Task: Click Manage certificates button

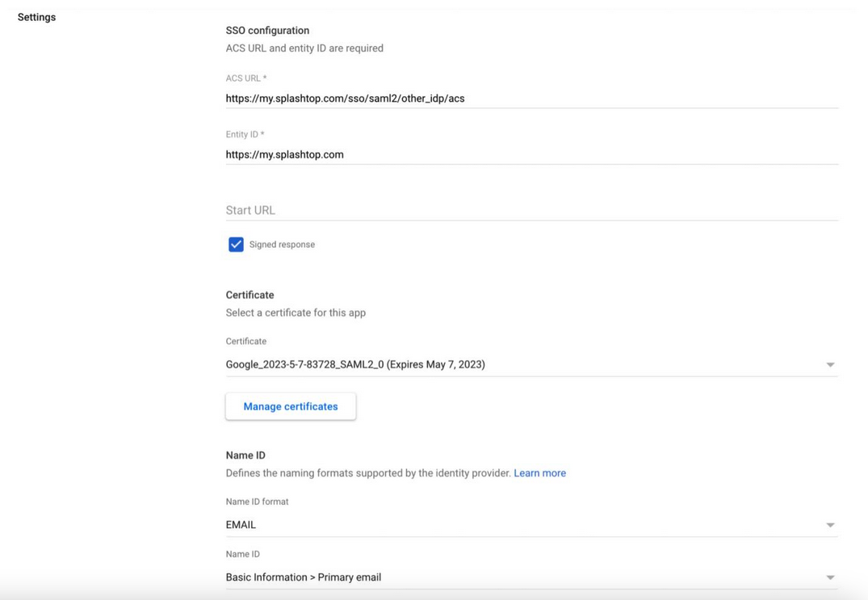Action: tap(291, 406)
